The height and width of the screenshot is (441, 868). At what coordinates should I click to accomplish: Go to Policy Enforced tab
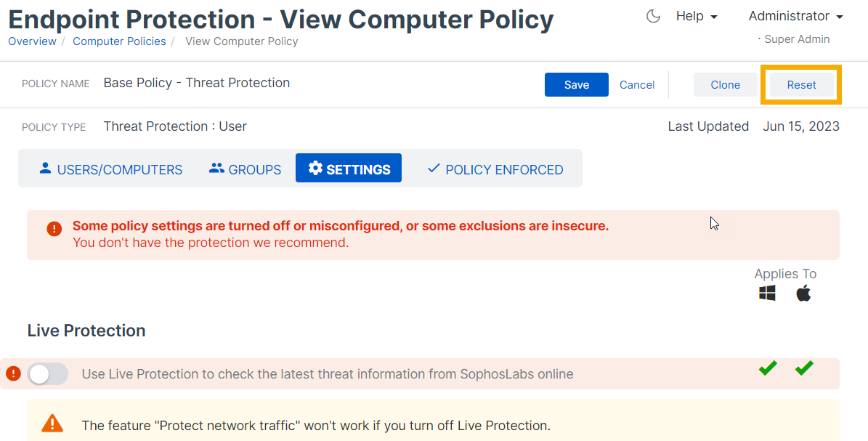pos(495,169)
